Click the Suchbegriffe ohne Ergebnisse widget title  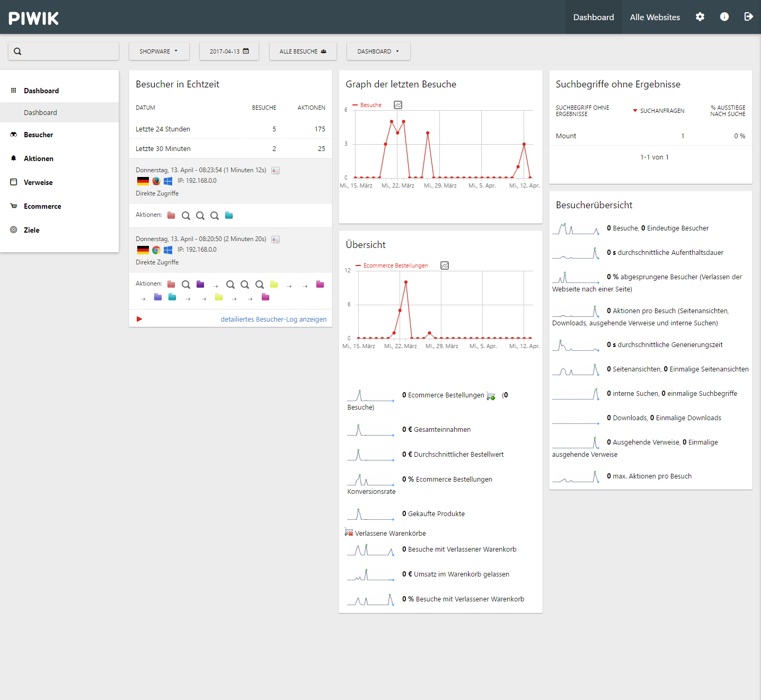618,84
